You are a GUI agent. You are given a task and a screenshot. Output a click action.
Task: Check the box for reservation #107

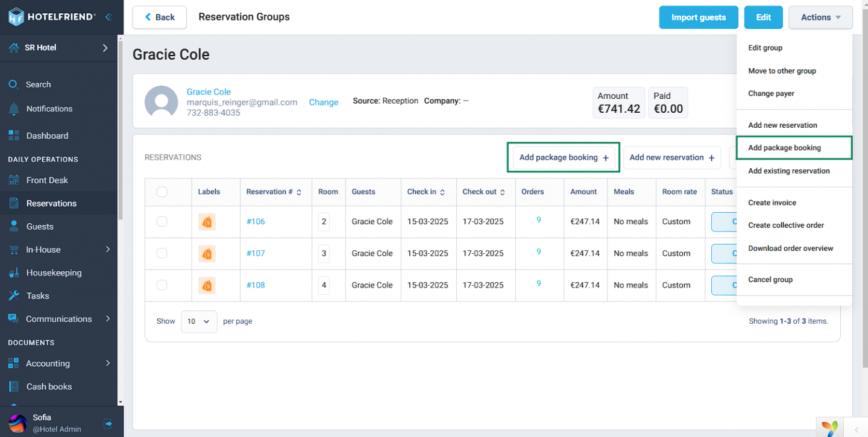[162, 253]
